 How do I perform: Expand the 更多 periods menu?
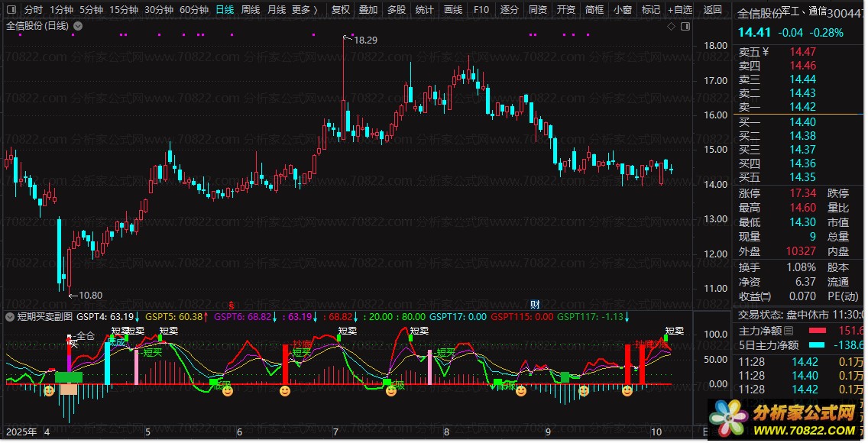[x=305, y=9]
